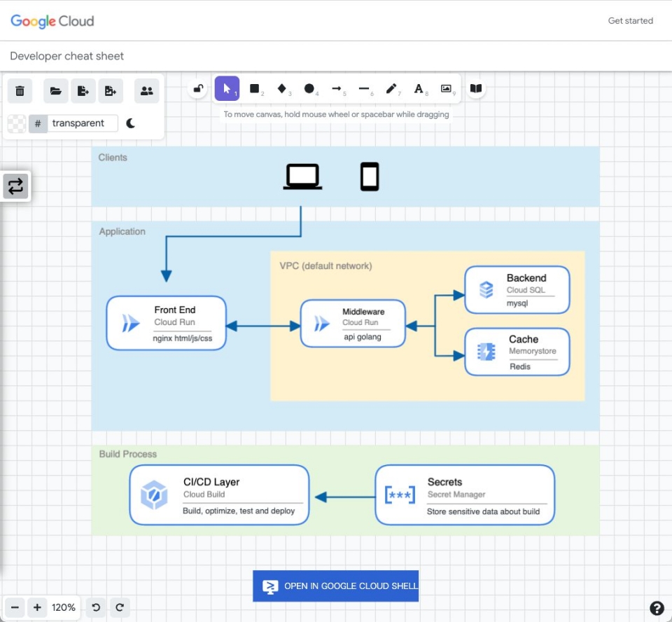Toggle canvas lock on the toolbar

[198, 89]
